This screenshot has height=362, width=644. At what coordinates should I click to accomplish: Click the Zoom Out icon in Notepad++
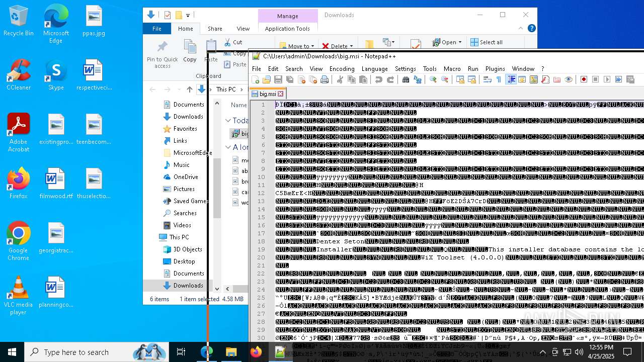pos(445,79)
